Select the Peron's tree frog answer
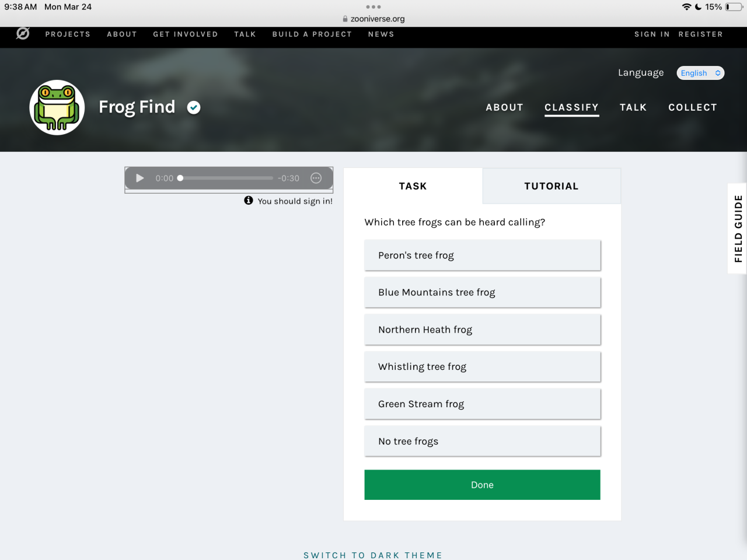 click(x=482, y=256)
